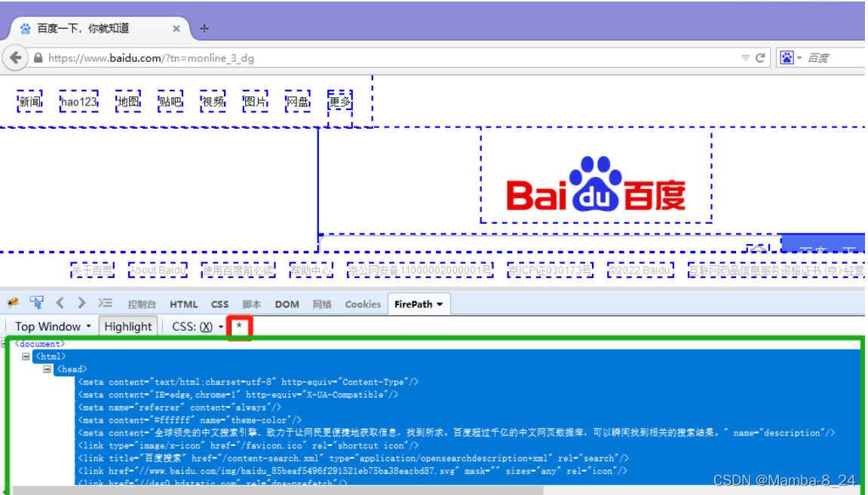The height and width of the screenshot is (495, 868).
Task: Open the Top Window dropdown
Action: pyautogui.click(x=53, y=326)
